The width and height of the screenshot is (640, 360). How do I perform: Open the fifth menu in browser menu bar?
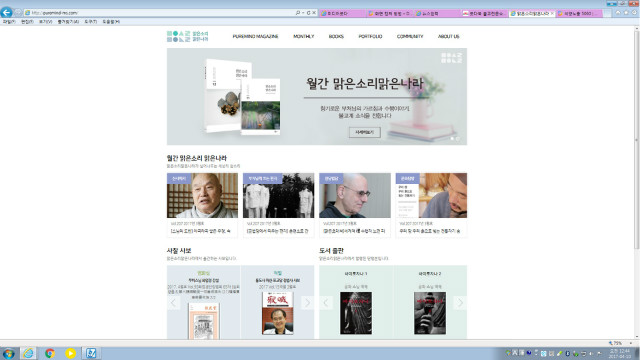91,22
